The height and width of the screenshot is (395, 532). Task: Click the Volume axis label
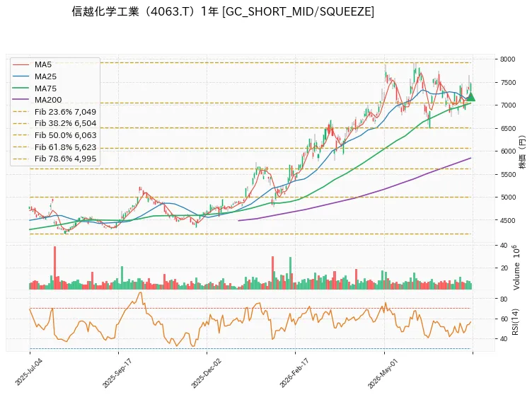516,268
